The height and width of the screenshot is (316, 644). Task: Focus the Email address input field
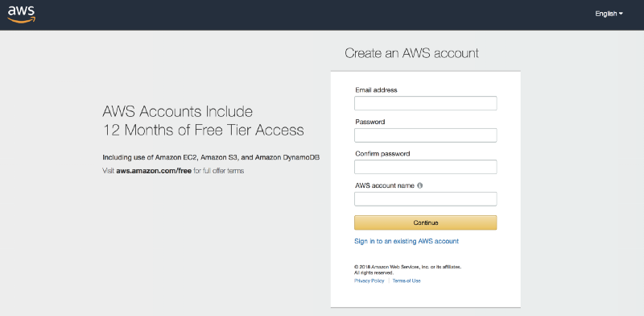coord(426,103)
